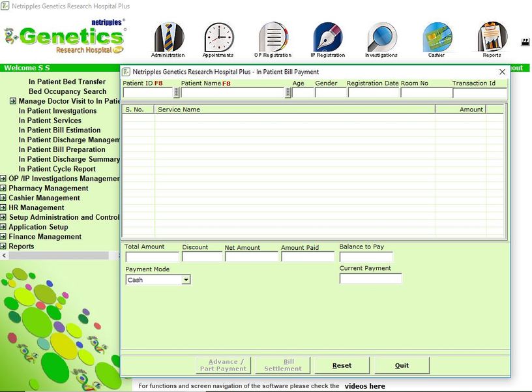Click the Quit button
The height and width of the screenshot is (392, 532).
pos(402,365)
